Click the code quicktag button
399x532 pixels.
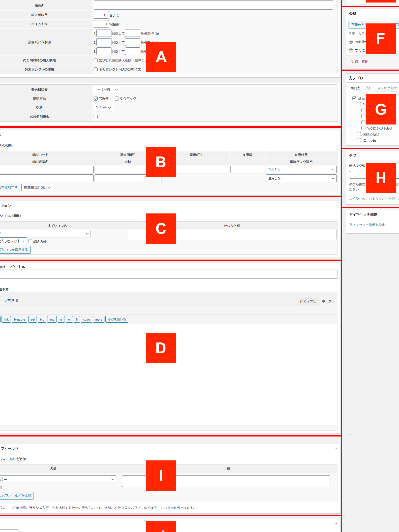(86, 320)
